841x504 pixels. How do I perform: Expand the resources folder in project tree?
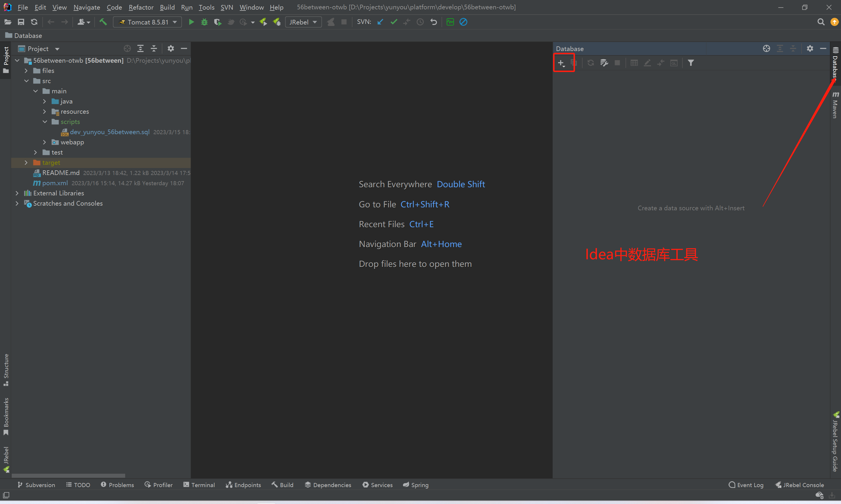click(44, 111)
